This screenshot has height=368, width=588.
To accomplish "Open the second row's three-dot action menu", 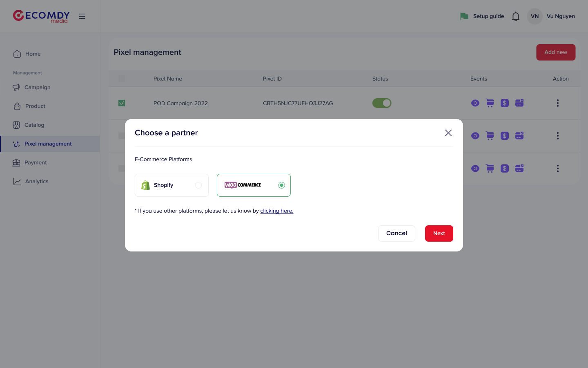I will (x=558, y=136).
